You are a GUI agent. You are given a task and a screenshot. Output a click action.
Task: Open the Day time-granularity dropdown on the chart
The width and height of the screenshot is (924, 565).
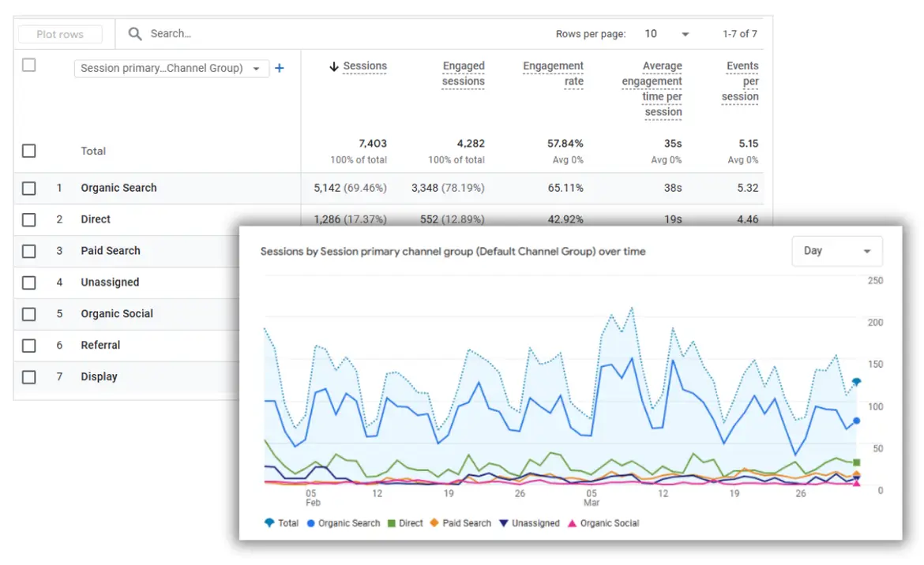click(x=836, y=251)
